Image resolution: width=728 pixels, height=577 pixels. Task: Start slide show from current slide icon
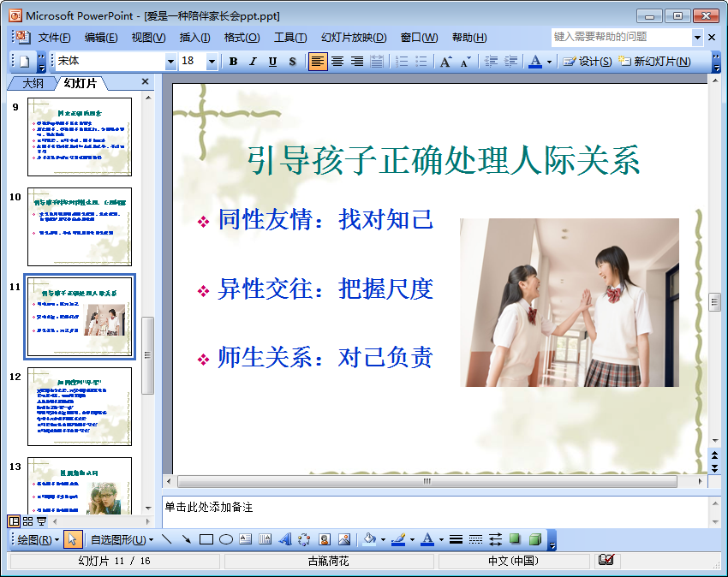(41, 521)
